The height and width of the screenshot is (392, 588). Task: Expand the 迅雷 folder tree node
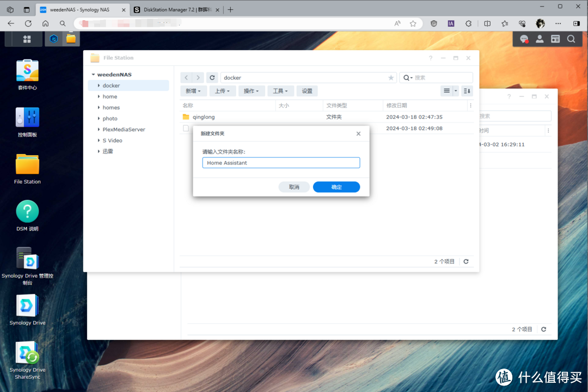pos(99,151)
